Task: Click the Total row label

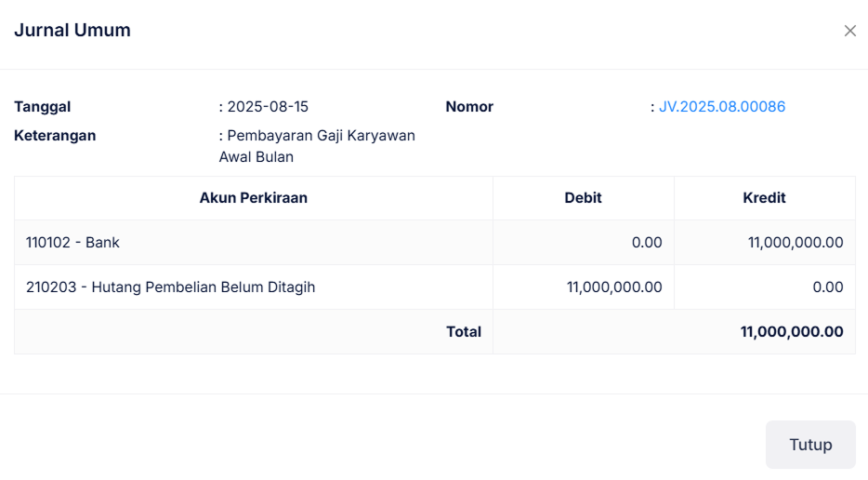Action: [464, 332]
